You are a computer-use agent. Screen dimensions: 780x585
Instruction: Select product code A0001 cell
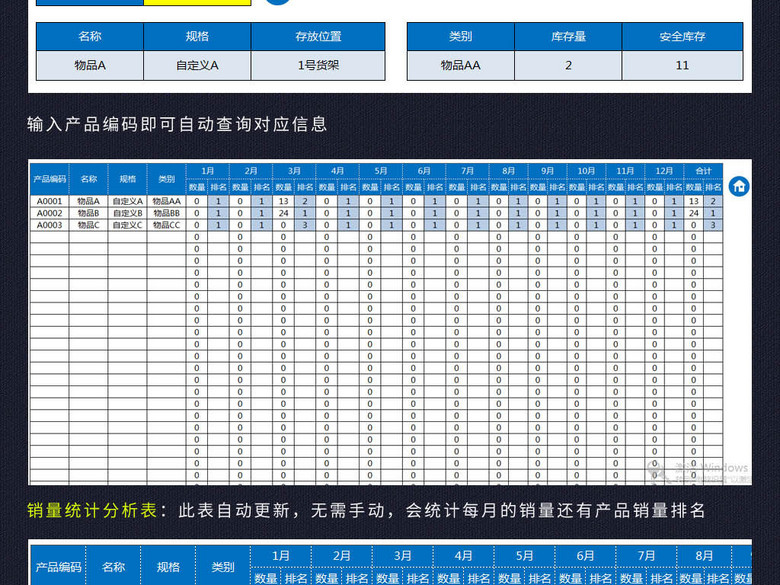tap(49, 201)
